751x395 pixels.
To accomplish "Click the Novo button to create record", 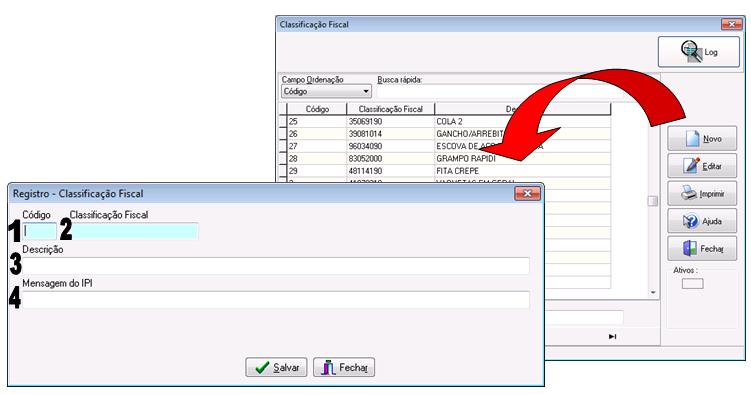I will click(x=702, y=138).
